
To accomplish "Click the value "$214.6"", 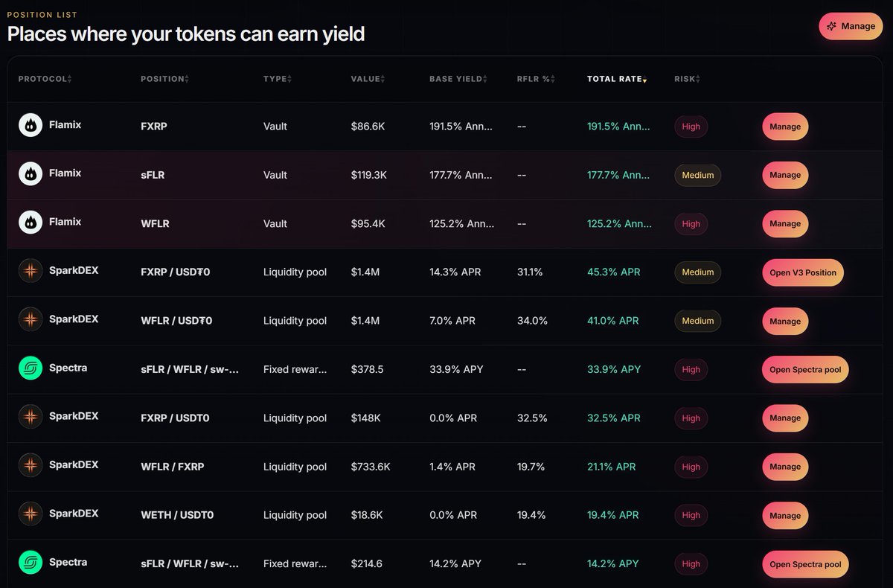I will pos(367,564).
